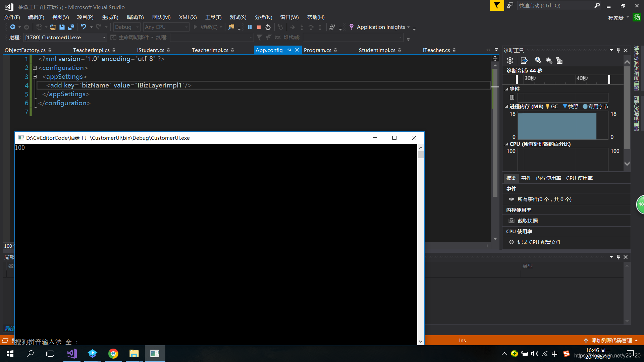Click the Application Insights lightbulb icon
This screenshot has height=362, width=644.
coord(352,27)
